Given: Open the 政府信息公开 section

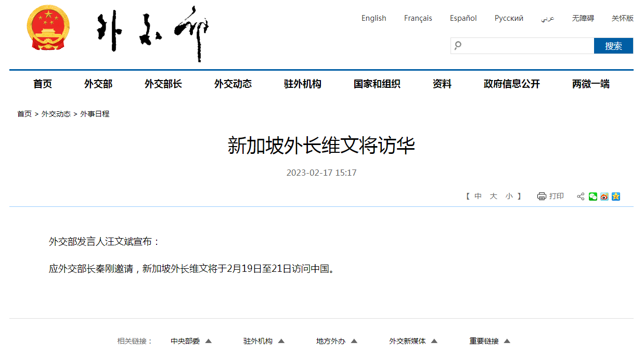Looking at the screenshot, I should (x=511, y=84).
